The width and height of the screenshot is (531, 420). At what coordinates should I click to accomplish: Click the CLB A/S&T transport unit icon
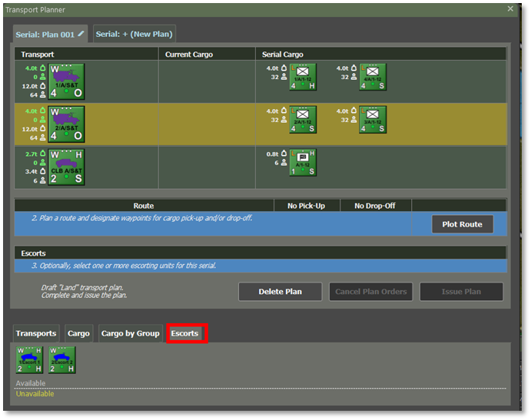click(x=66, y=167)
